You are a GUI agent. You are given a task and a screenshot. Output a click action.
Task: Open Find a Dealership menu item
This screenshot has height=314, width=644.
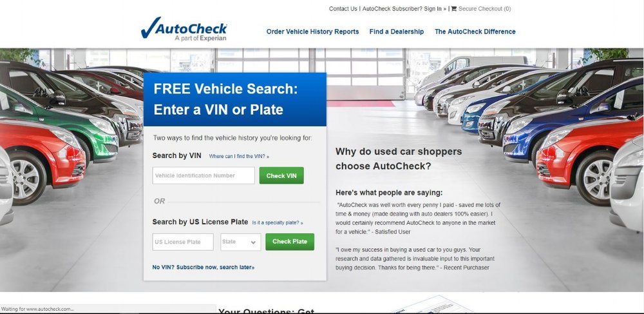pyautogui.click(x=396, y=32)
